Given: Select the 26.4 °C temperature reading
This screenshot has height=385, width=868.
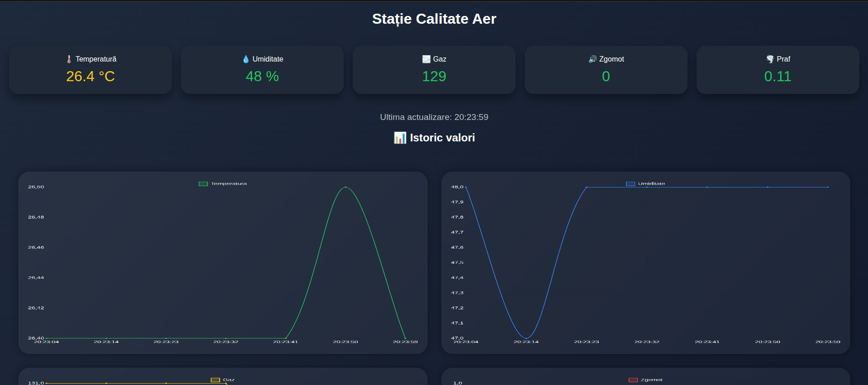Looking at the screenshot, I should (x=90, y=76).
